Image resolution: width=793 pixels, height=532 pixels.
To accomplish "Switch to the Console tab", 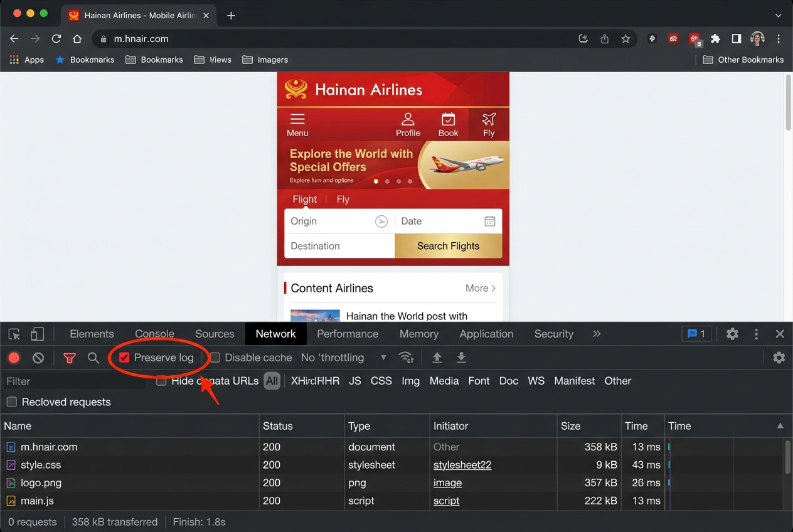I will [154, 334].
